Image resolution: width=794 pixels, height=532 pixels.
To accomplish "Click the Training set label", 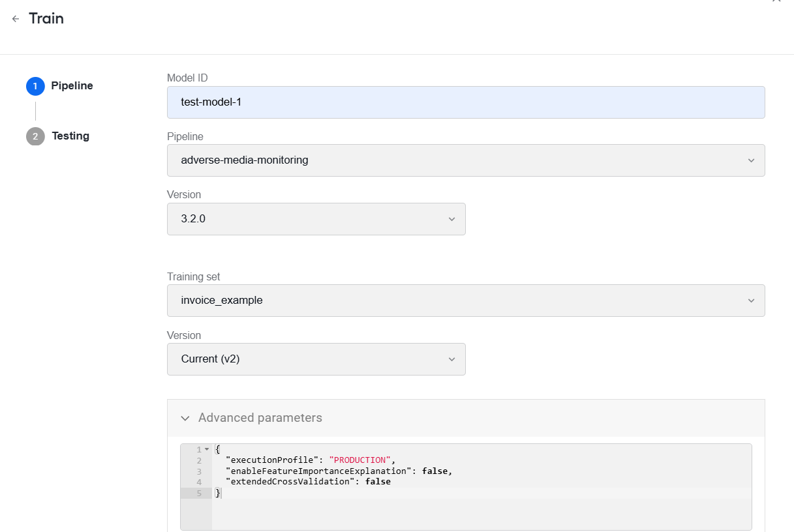I will coord(194,276).
